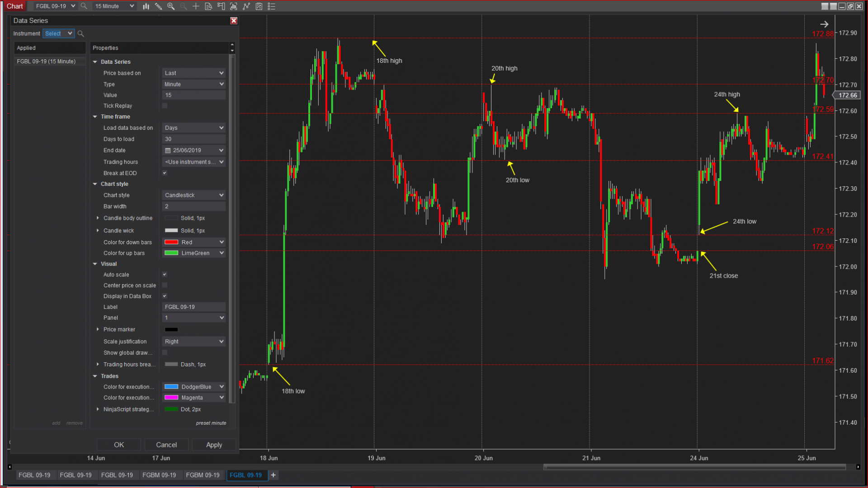Change the DodgerBlue execution color
The height and width of the screenshot is (488, 868).
pyautogui.click(x=193, y=387)
